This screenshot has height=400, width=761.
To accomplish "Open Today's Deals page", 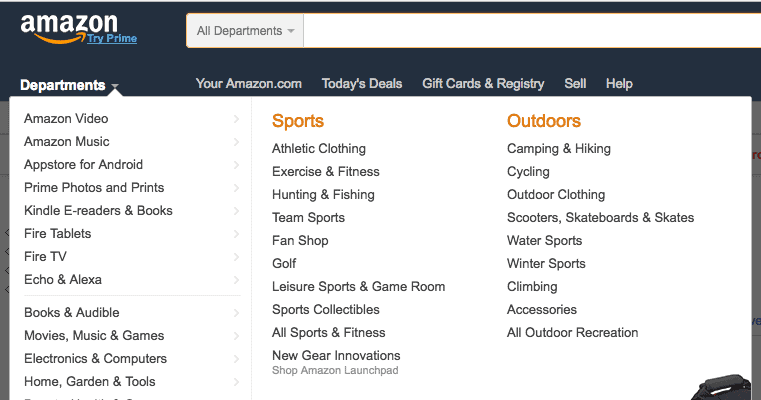I will click(x=361, y=84).
